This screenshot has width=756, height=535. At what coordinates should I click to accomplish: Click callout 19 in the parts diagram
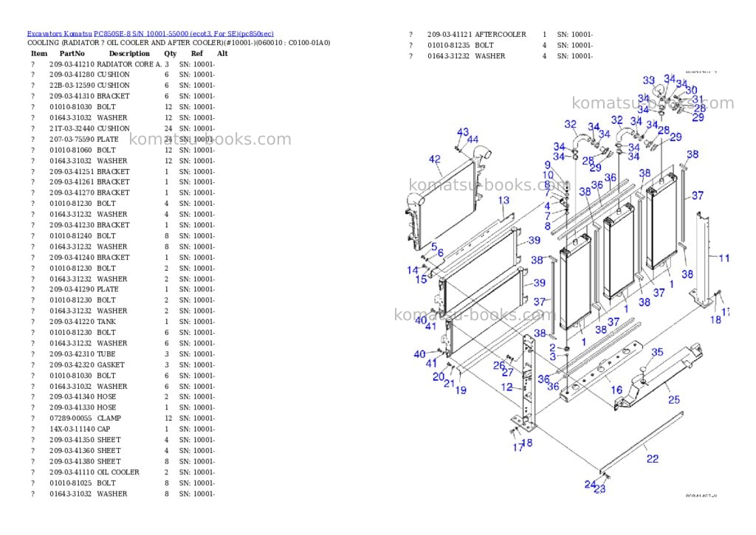(461, 390)
